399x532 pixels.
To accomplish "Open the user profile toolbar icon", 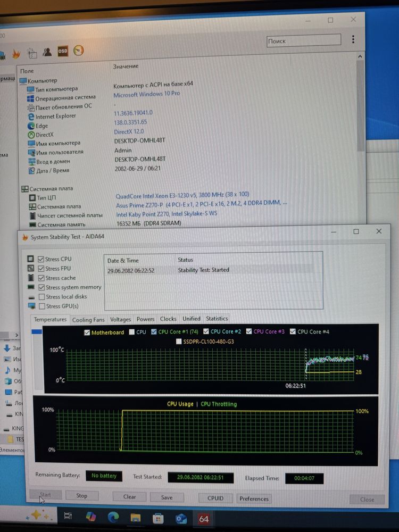I will 47,52.
